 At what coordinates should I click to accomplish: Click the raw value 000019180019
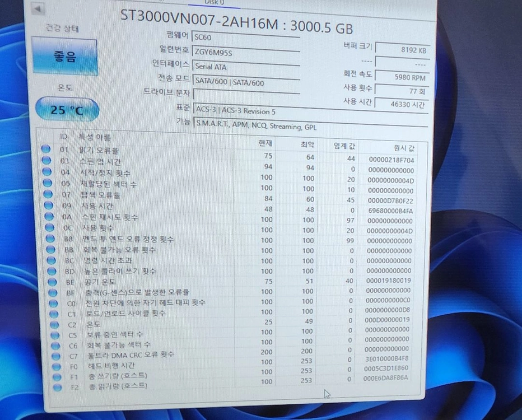pyautogui.click(x=389, y=281)
